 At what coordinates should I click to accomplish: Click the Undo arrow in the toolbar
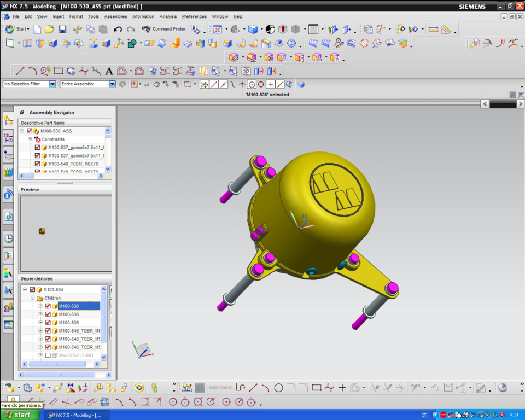click(118, 30)
